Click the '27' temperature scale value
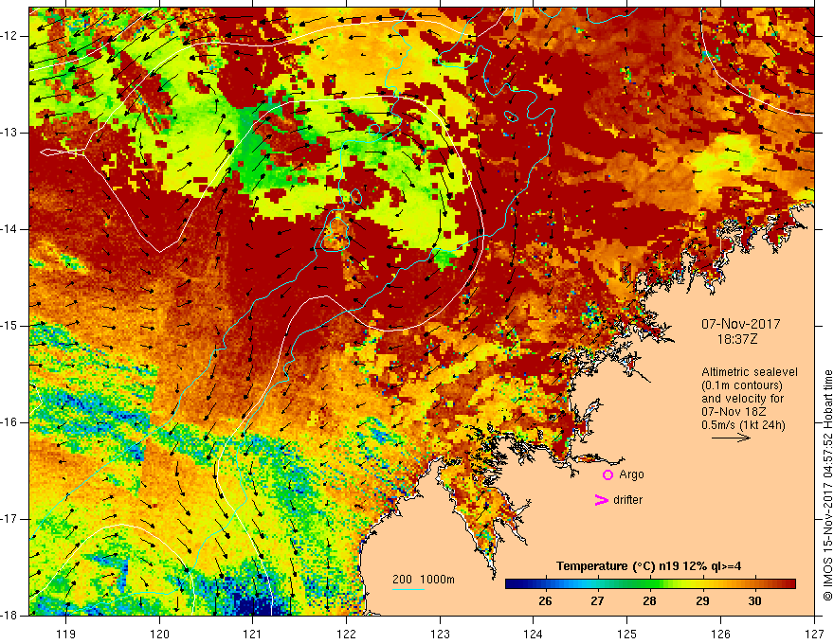Viewport: 834px width, 644px height. pyautogui.click(x=597, y=601)
